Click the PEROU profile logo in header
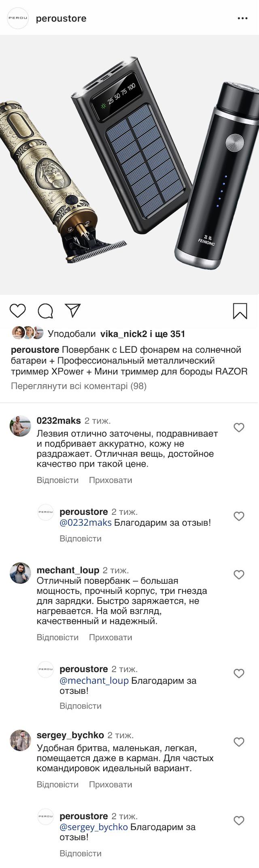This screenshot has width=259, height=868. pyautogui.click(x=18, y=18)
